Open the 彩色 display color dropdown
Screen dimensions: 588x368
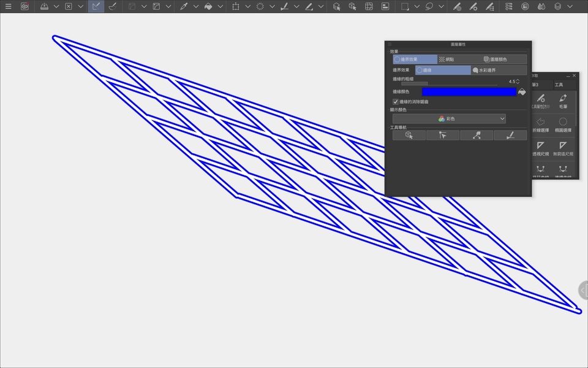pyautogui.click(x=449, y=118)
